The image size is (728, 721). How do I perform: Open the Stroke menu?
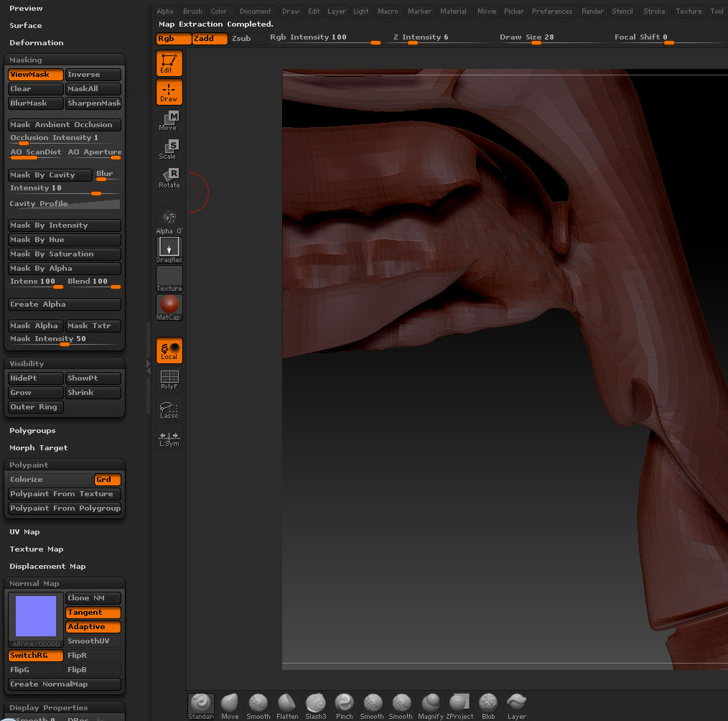click(x=654, y=11)
